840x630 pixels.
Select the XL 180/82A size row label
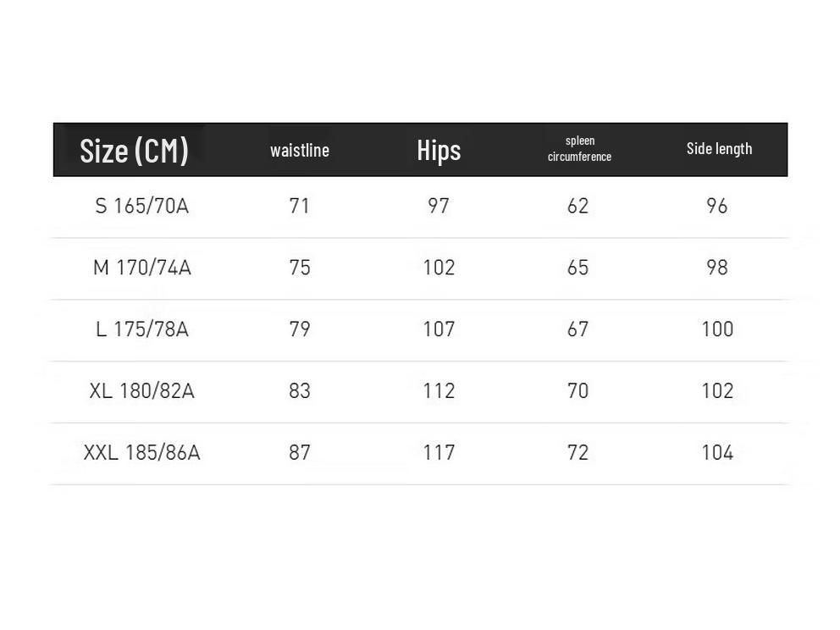[141, 390]
